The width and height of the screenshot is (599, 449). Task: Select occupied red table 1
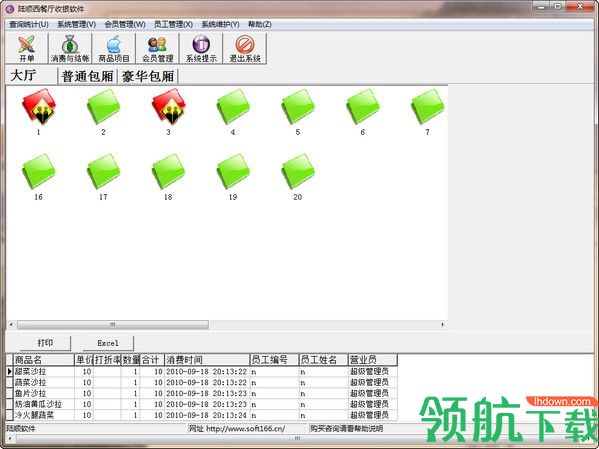click(39, 107)
